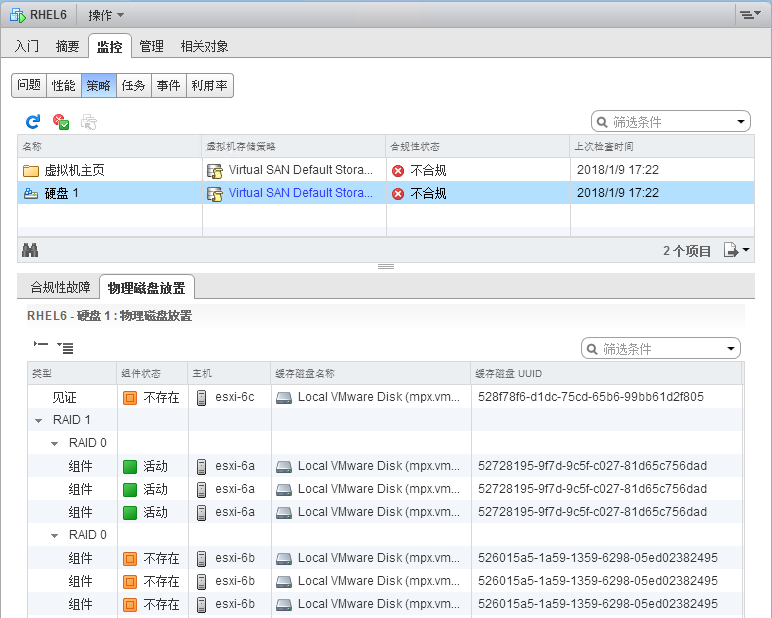The image size is (772, 618).
Task: Sort by the 上次检查时间 column header
Action: [x=662, y=146]
